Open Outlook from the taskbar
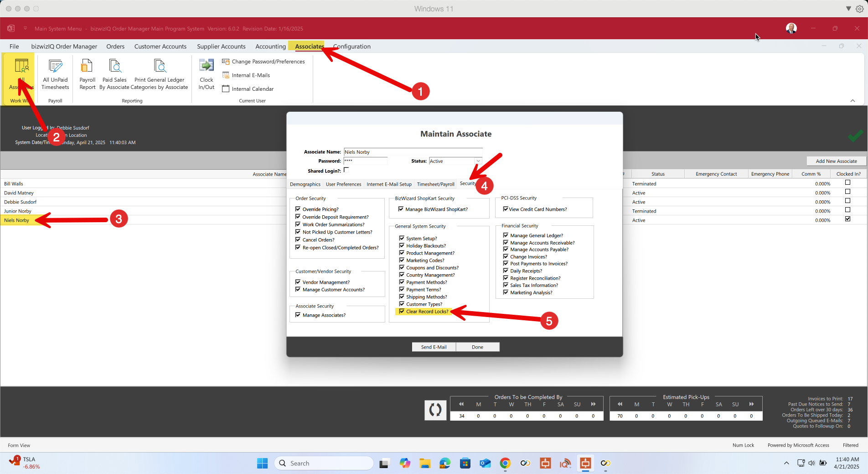 pos(485,463)
